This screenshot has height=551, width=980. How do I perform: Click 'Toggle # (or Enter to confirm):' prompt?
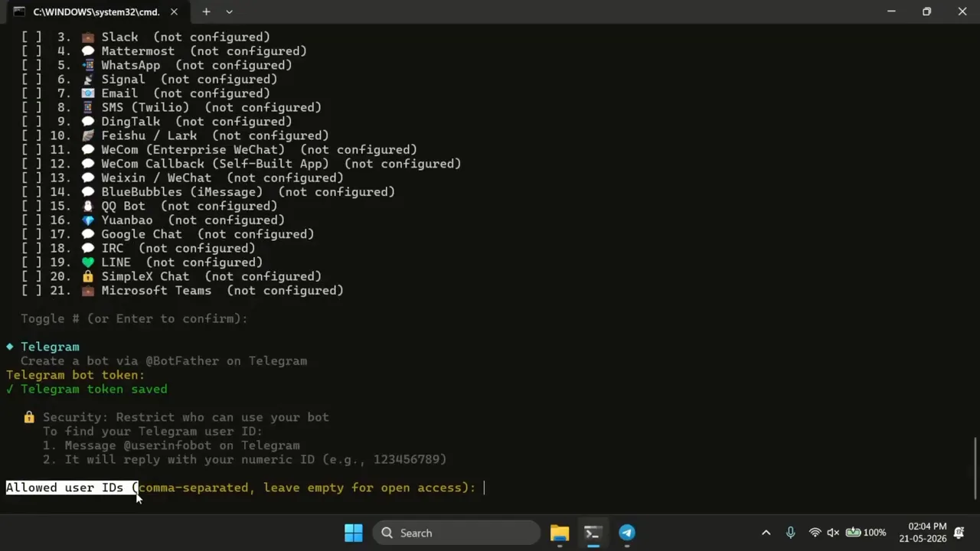134,318
